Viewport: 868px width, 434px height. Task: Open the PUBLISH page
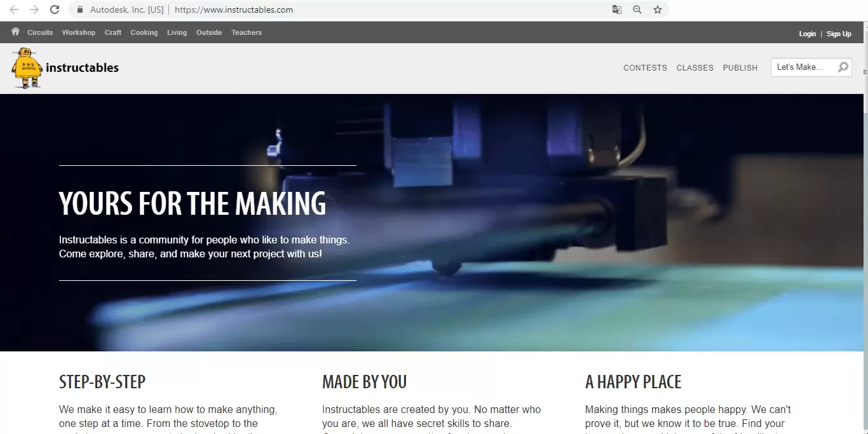740,67
